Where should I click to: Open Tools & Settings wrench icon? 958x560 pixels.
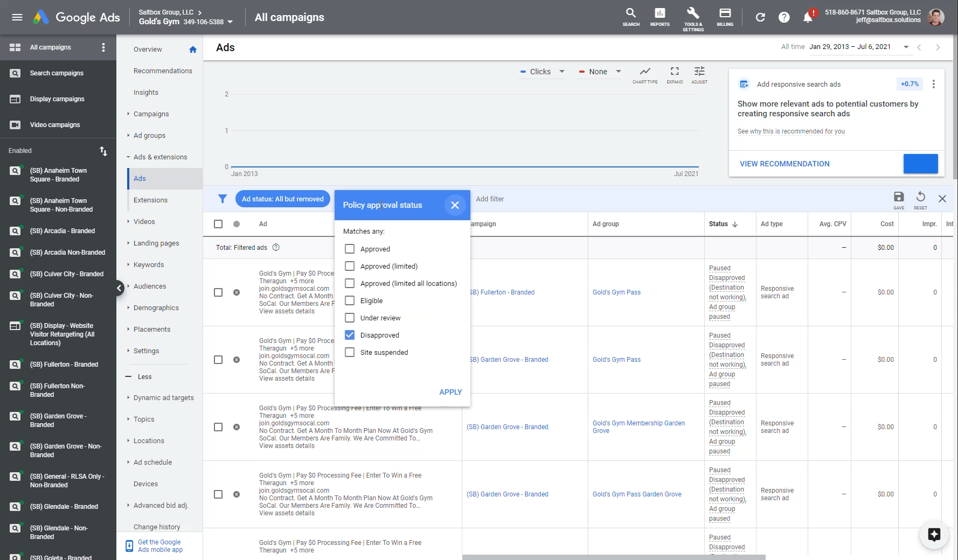(x=693, y=19)
